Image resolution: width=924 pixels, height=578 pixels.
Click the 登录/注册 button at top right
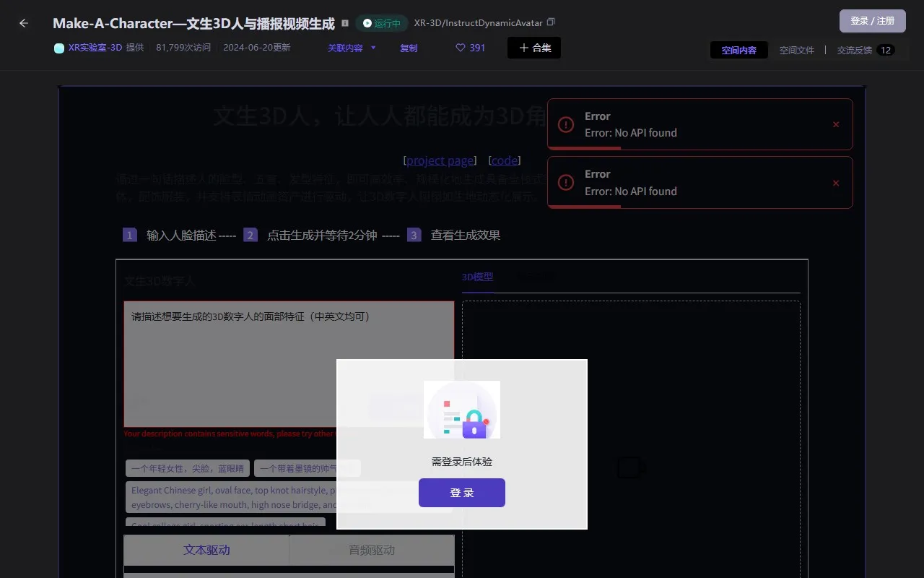click(x=872, y=21)
